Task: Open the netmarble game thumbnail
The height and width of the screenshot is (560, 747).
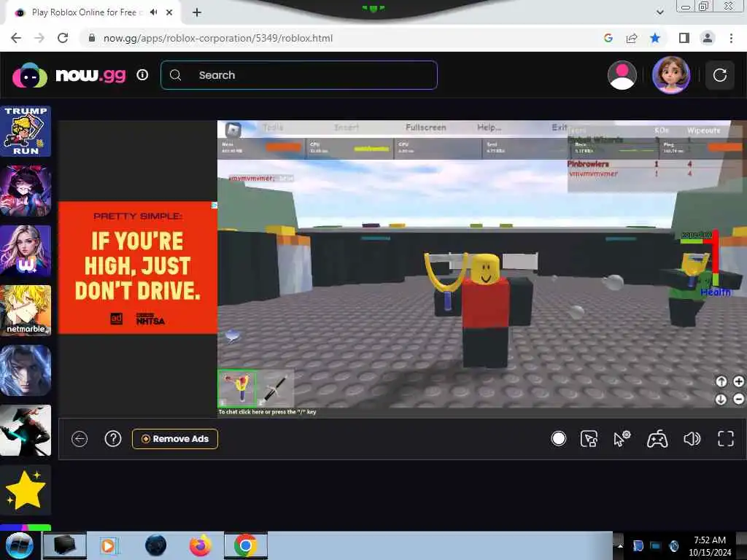Action: pos(26,311)
